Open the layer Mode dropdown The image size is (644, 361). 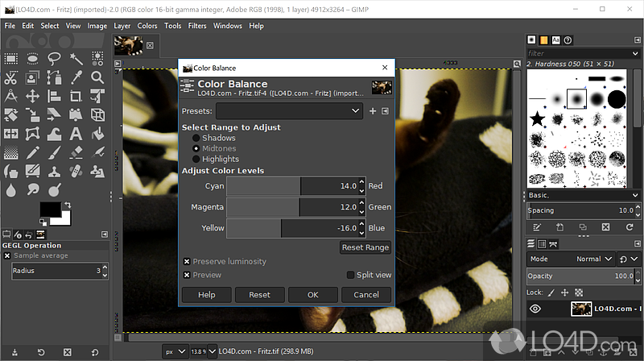click(592, 259)
